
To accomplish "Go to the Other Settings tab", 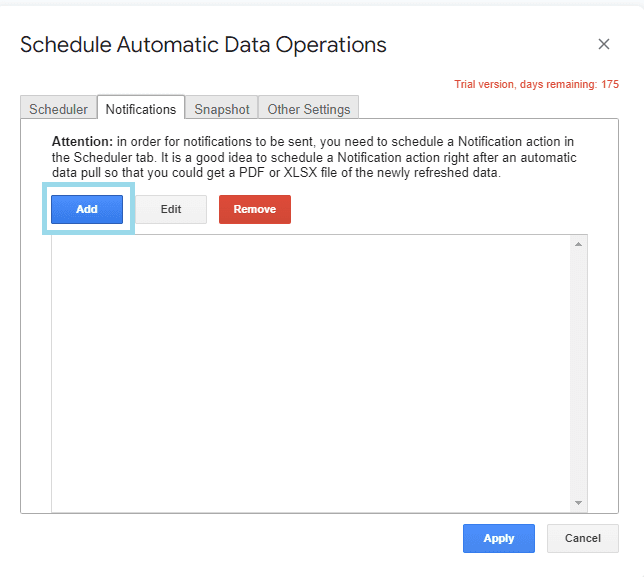I will 309,109.
